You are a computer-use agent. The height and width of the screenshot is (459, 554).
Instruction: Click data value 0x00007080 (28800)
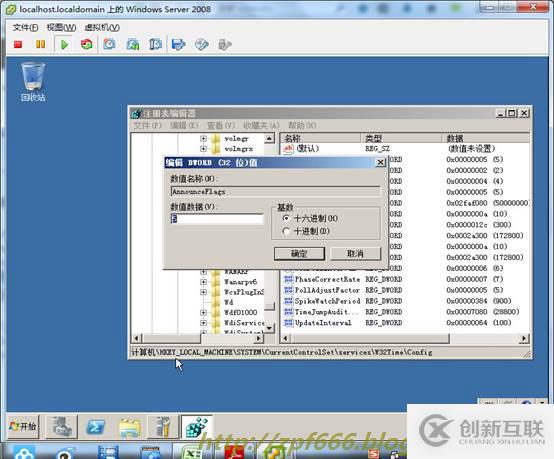point(483,312)
